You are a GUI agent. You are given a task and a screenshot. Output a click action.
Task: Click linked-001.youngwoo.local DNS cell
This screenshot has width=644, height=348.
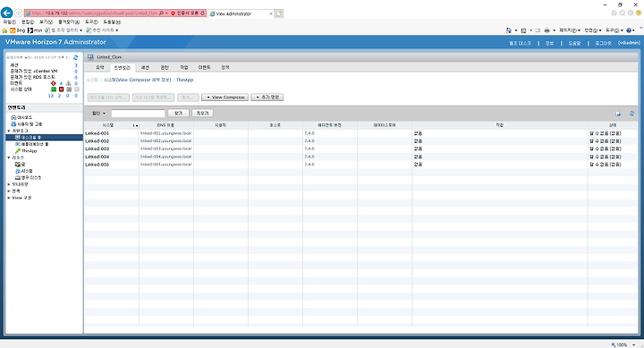click(x=166, y=133)
